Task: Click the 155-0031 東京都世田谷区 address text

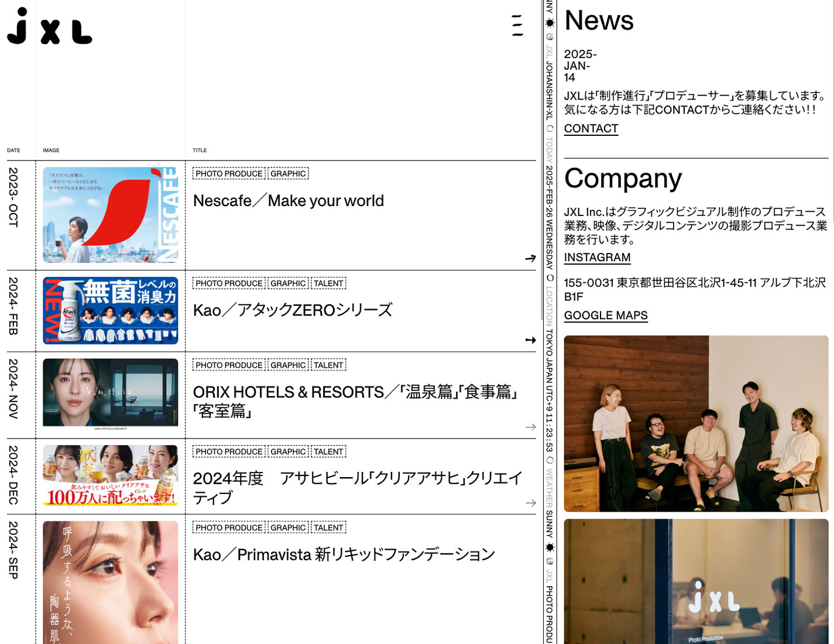Action: pos(695,290)
